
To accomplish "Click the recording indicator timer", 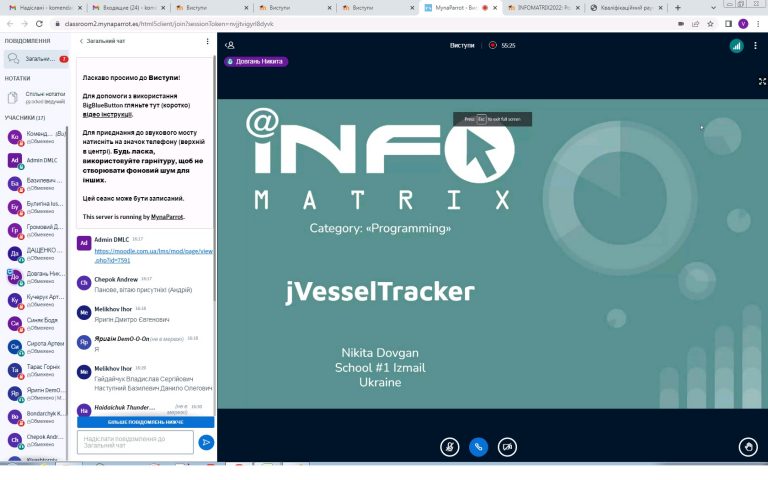I will [x=502, y=45].
